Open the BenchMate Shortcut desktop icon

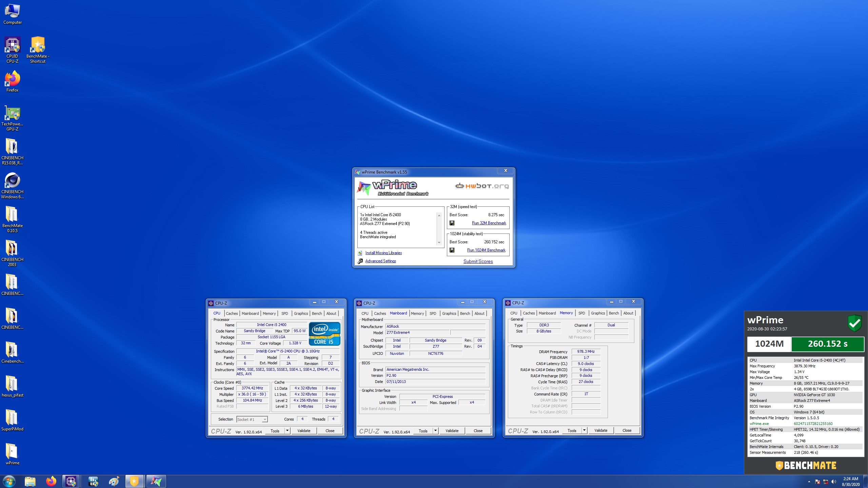[38, 50]
